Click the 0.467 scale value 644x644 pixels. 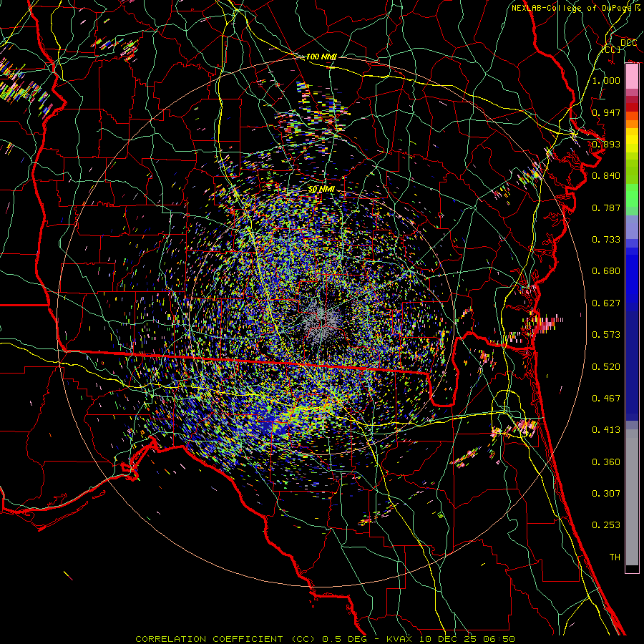tap(606, 399)
